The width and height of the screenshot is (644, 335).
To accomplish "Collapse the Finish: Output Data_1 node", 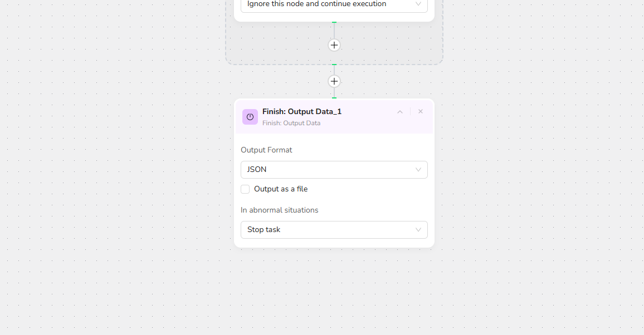I will (x=400, y=112).
